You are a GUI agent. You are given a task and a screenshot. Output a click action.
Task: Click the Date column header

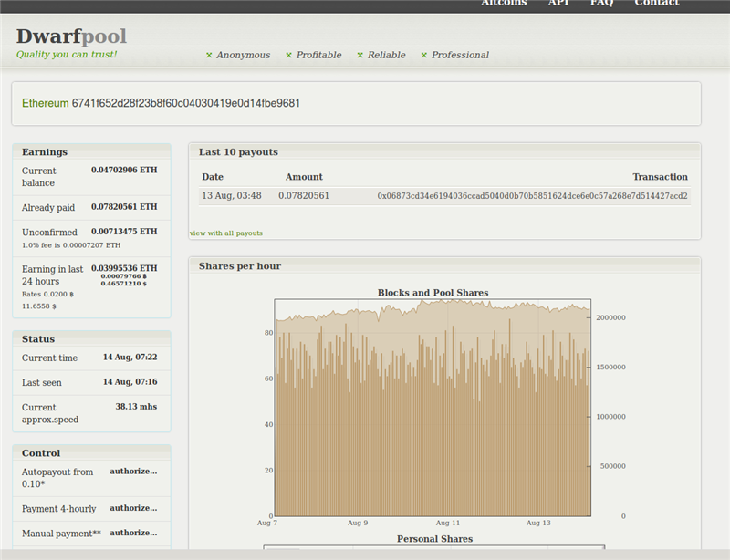[x=213, y=177]
